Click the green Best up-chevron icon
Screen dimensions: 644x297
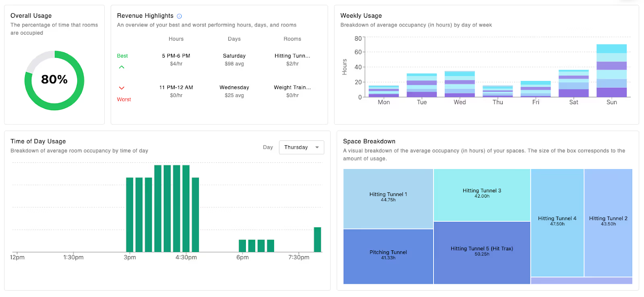coord(122,67)
